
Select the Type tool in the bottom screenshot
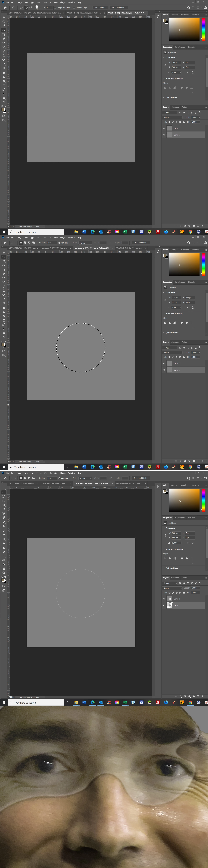click(4, 556)
